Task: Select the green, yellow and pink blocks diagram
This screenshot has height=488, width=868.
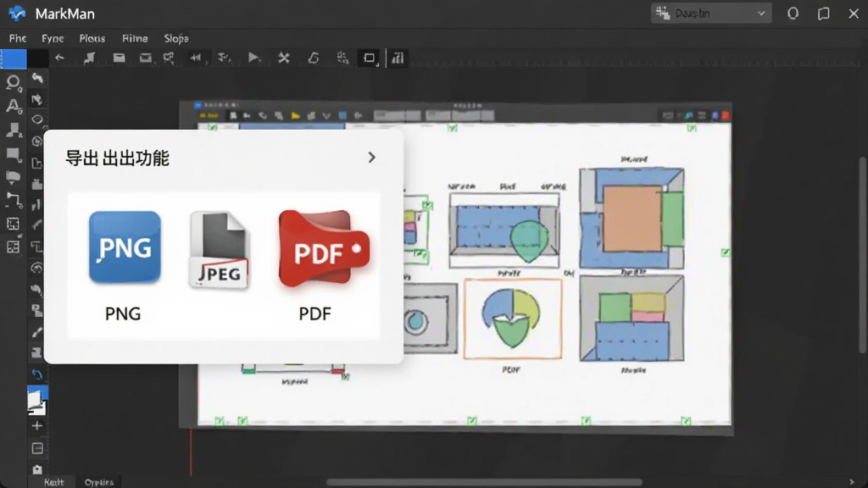Action: (632, 319)
